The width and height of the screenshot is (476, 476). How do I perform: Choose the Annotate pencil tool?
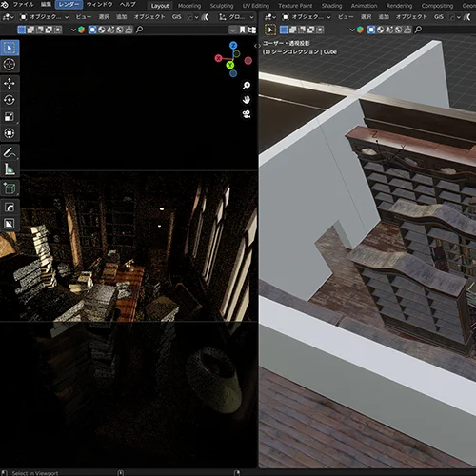point(10,152)
